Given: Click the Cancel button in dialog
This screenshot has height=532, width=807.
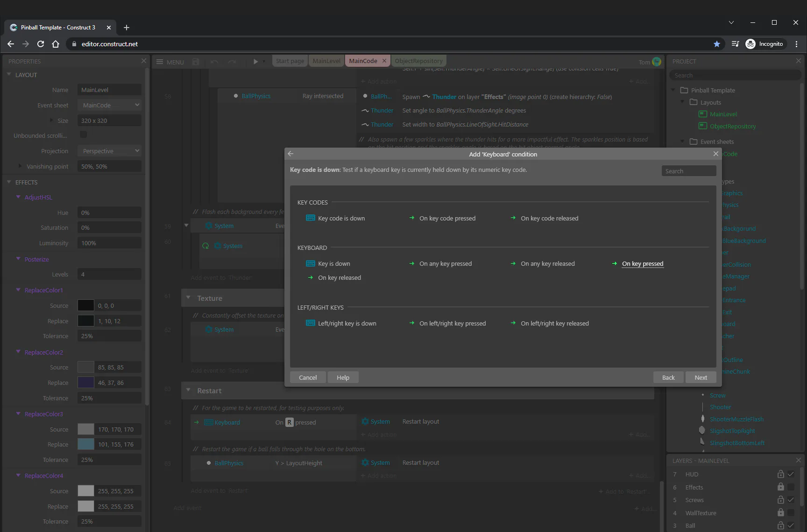Looking at the screenshot, I should pos(308,377).
